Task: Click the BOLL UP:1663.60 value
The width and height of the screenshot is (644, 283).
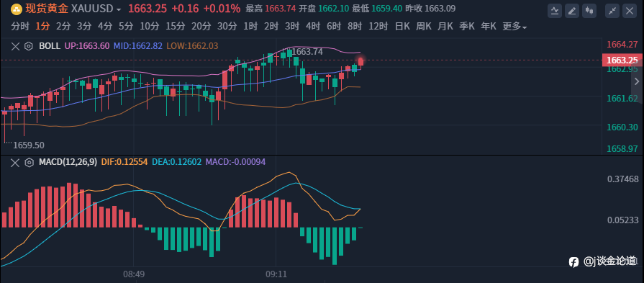Action: coord(87,46)
